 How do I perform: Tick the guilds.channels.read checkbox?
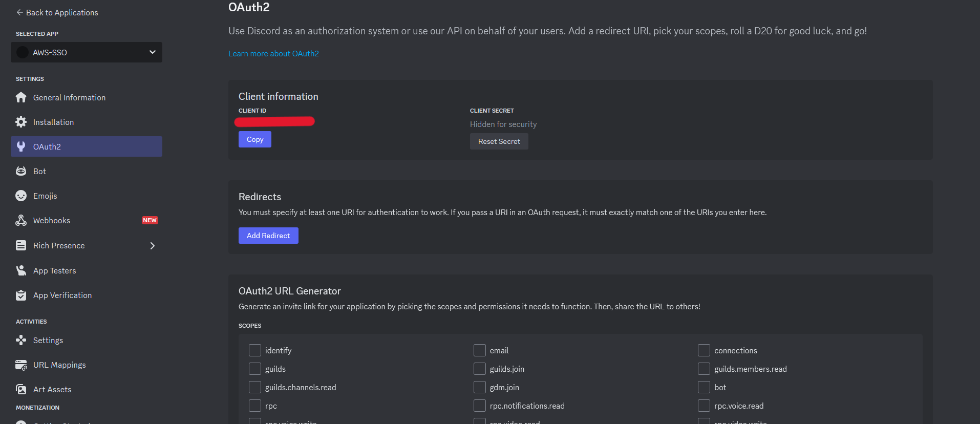[255, 387]
